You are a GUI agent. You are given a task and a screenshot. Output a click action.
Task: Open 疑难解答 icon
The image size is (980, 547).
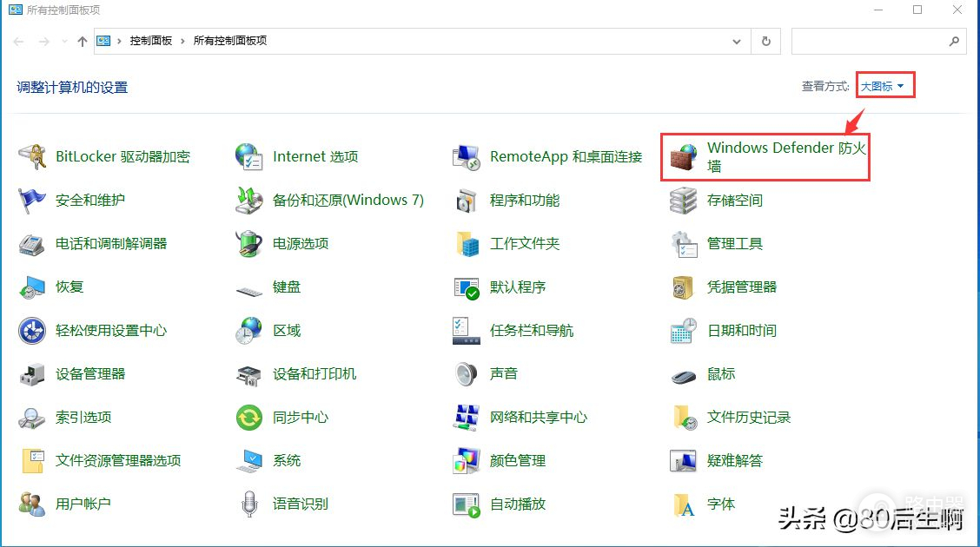pos(683,461)
